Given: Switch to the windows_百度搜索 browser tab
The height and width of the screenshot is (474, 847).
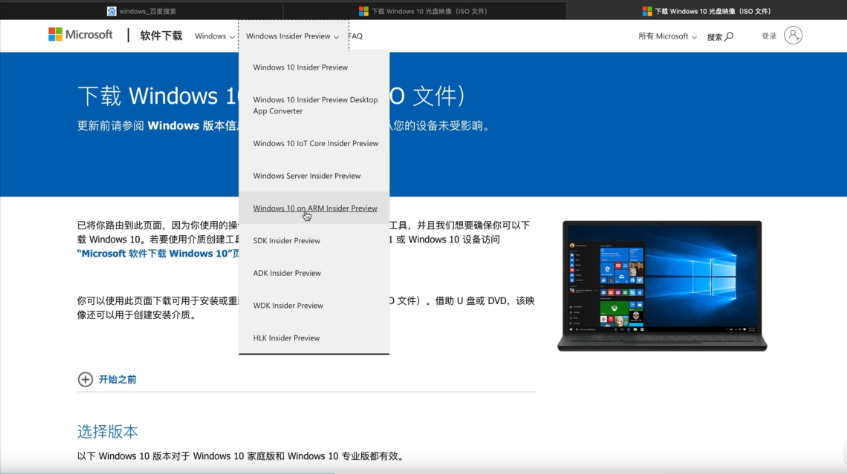Looking at the screenshot, I should (x=142, y=11).
